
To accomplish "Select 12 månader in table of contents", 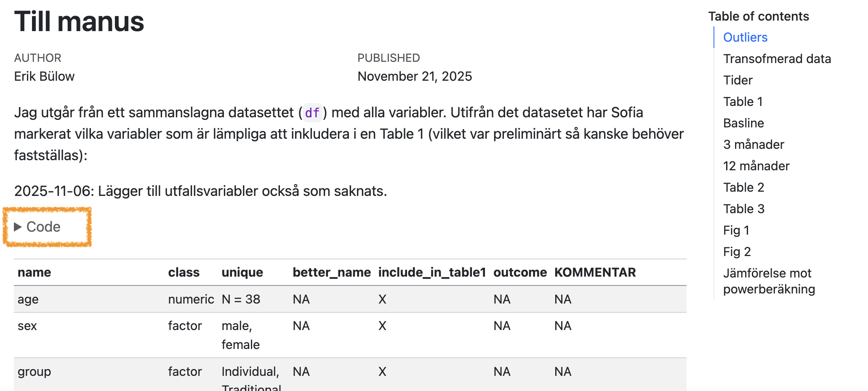I will [756, 166].
